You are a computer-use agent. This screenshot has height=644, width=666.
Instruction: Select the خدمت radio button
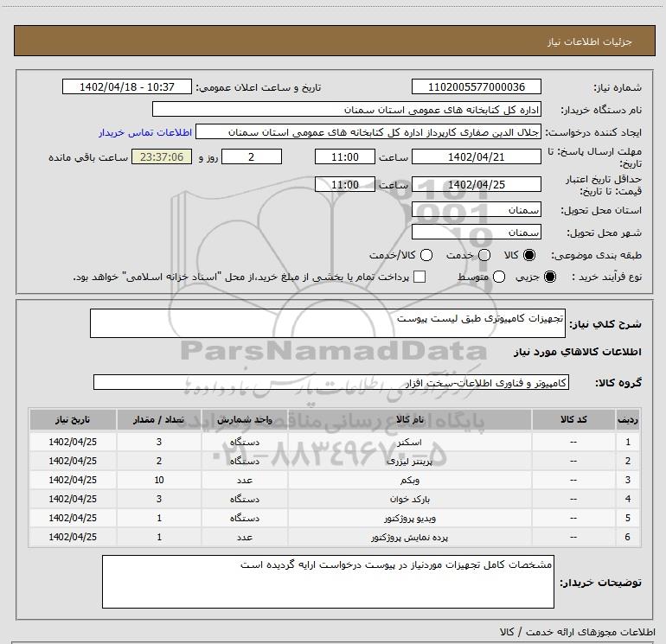[484, 255]
